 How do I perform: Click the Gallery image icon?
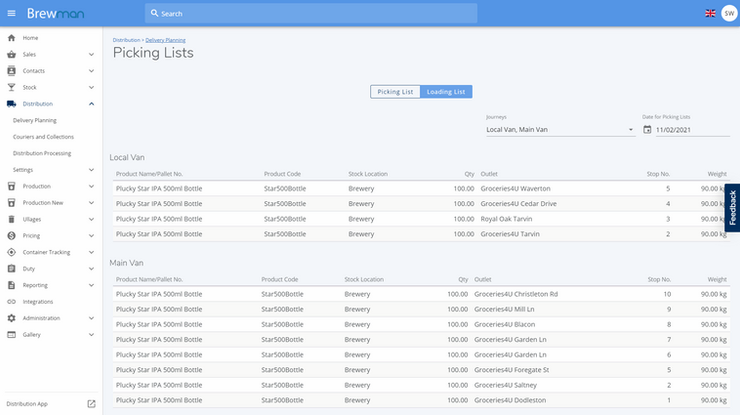point(11,335)
